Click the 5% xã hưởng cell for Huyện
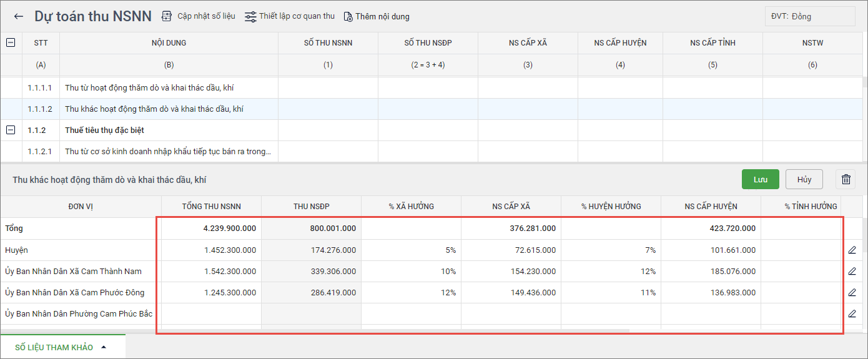The image size is (868, 359). point(411,250)
